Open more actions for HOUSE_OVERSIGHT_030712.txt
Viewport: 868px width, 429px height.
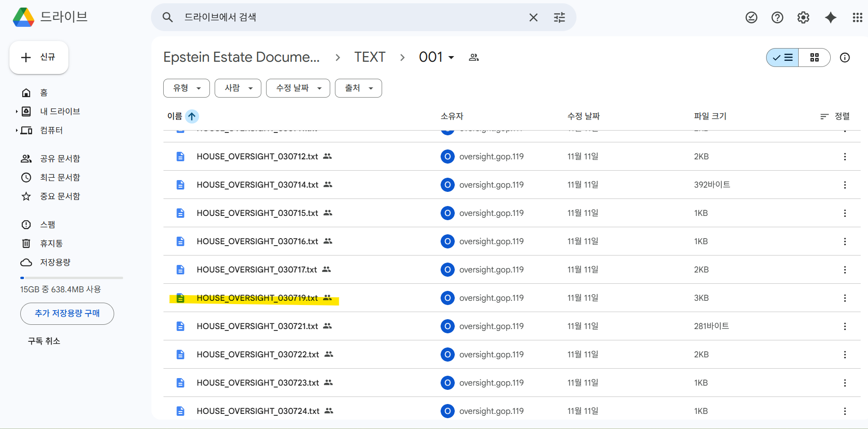click(845, 157)
